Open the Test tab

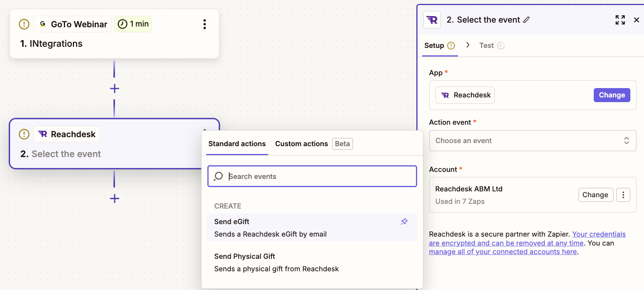coord(492,46)
